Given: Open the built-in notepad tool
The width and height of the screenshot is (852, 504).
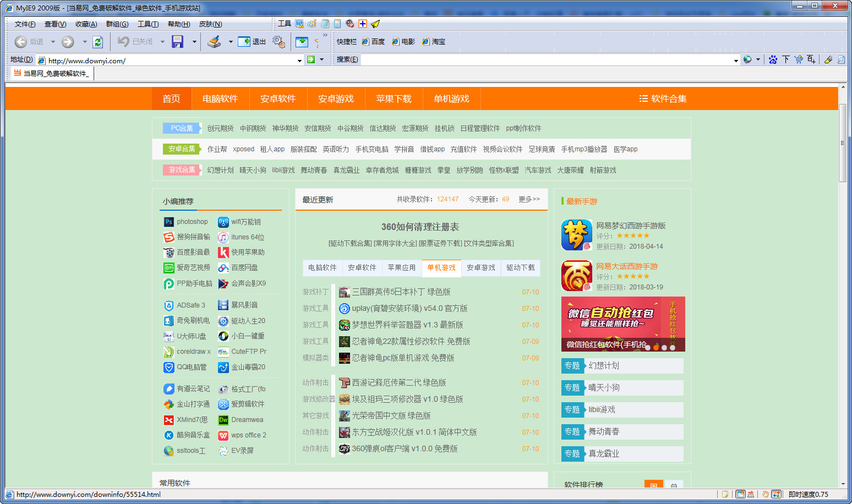Looking at the screenshot, I should pos(324,24).
